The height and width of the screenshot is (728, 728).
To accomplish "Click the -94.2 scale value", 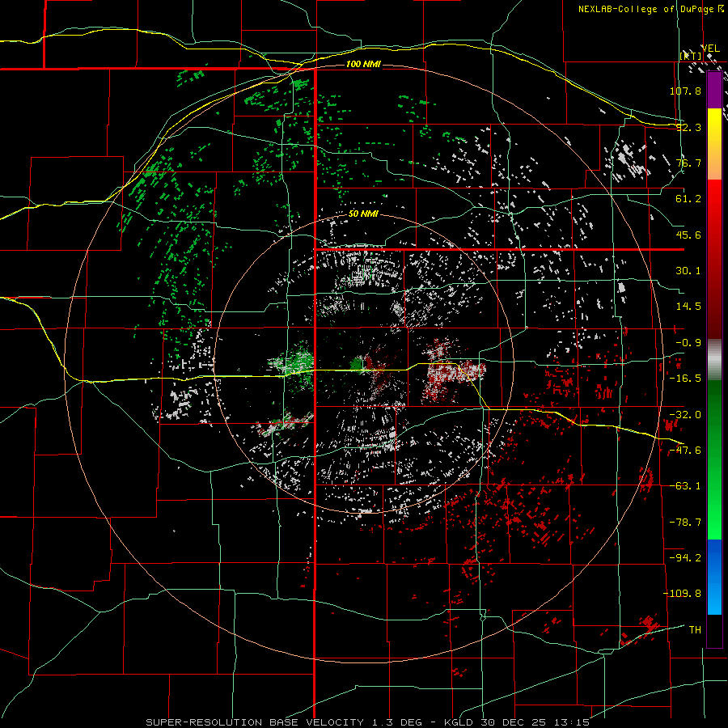I will click(x=685, y=558).
